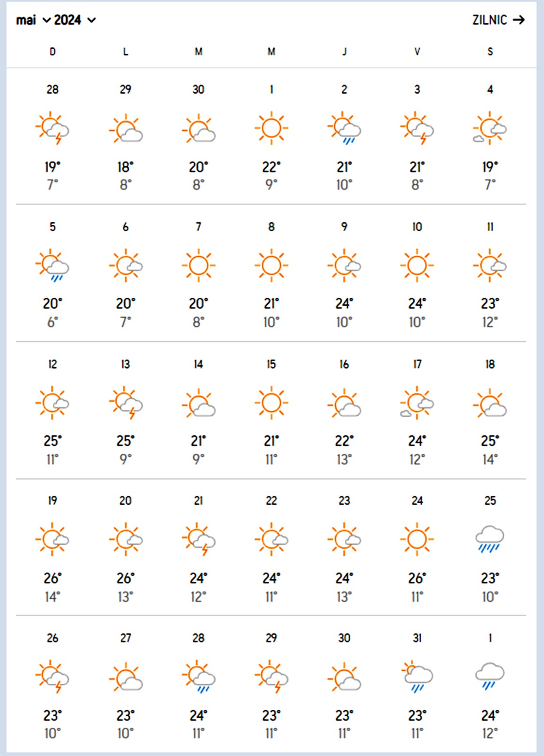The height and width of the screenshot is (756, 544).
Task: Click the ZILNIC arrow link
Action: click(x=498, y=20)
